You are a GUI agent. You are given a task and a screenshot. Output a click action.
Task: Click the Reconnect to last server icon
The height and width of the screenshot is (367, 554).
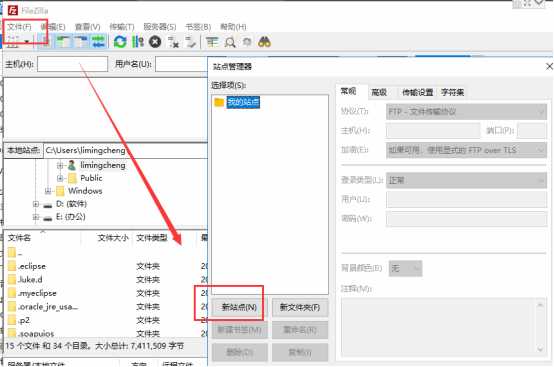click(x=191, y=42)
